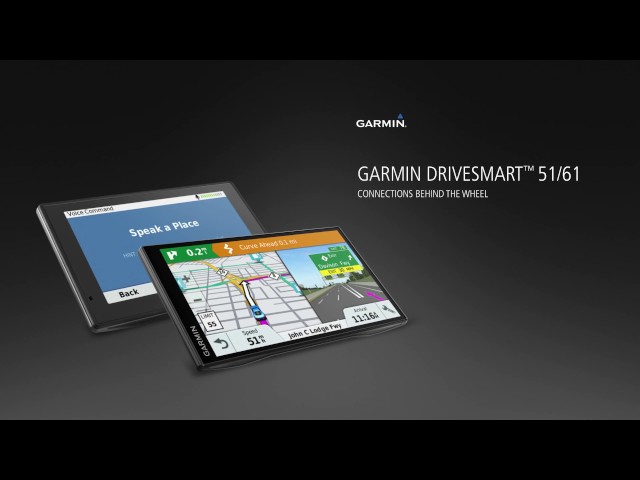Image resolution: width=640 pixels, height=480 pixels.
Task: Tap the 0.2 mile next-turn distance
Action: [196, 251]
